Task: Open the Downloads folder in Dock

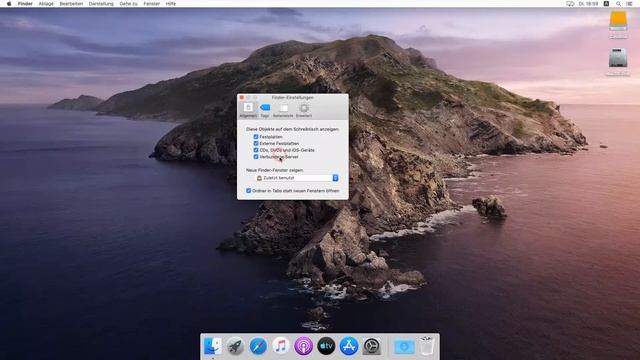Action: (x=404, y=347)
